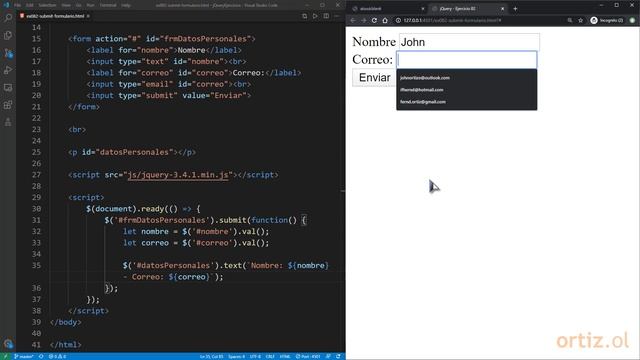Open the Source Control view icon

click(8, 53)
